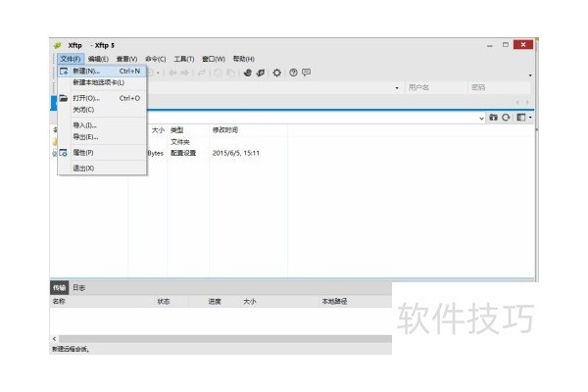Click the question mark help icon
The height and width of the screenshot is (392, 588).
click(x=293, y=73)
